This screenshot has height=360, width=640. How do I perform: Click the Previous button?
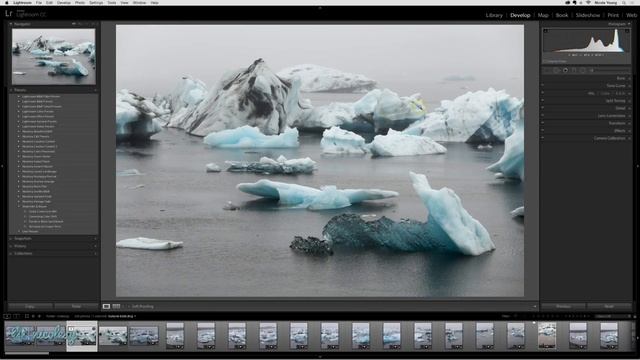point(563,306)
